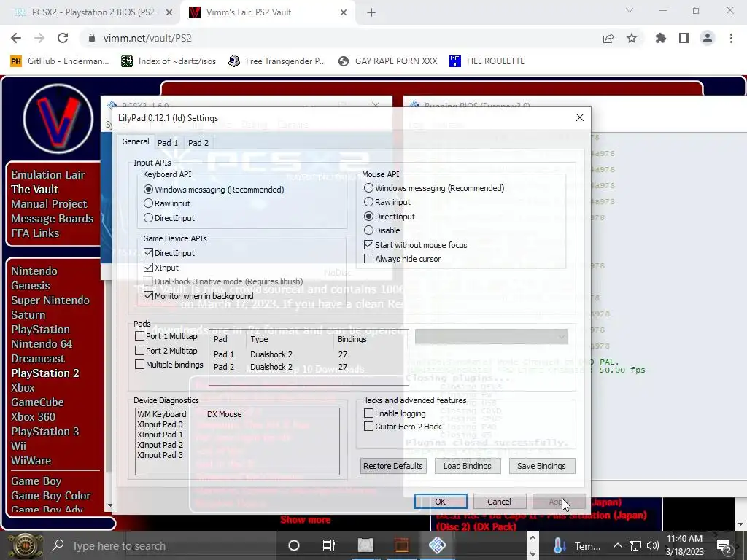Cancel the LilyPad settings dialog

499,502
